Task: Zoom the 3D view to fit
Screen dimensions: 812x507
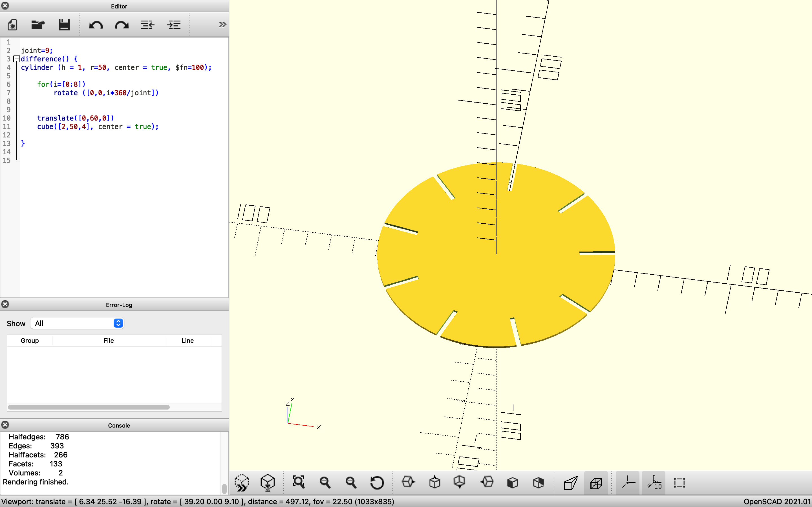Action: pos(299,482)
